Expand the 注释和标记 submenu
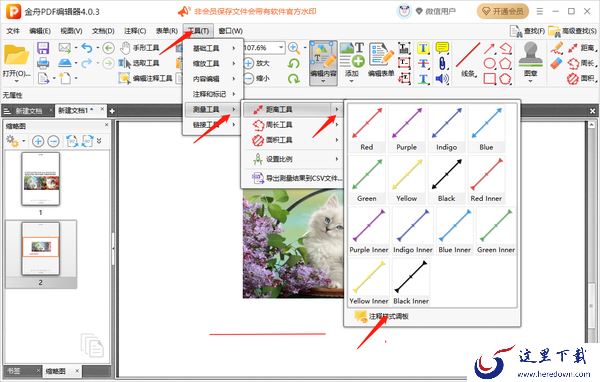This screenshot has width=600, height=382. pos(213,94)
